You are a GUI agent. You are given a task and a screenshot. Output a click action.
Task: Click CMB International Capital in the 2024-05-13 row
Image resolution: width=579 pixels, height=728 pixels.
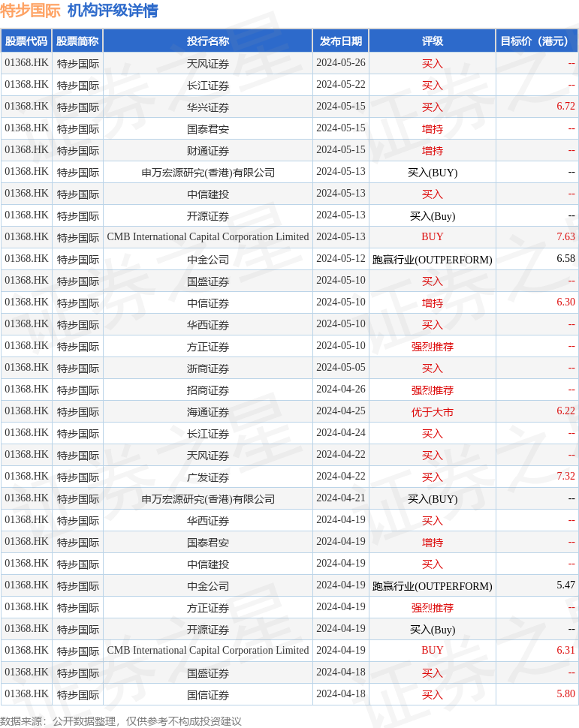(208, 236)
